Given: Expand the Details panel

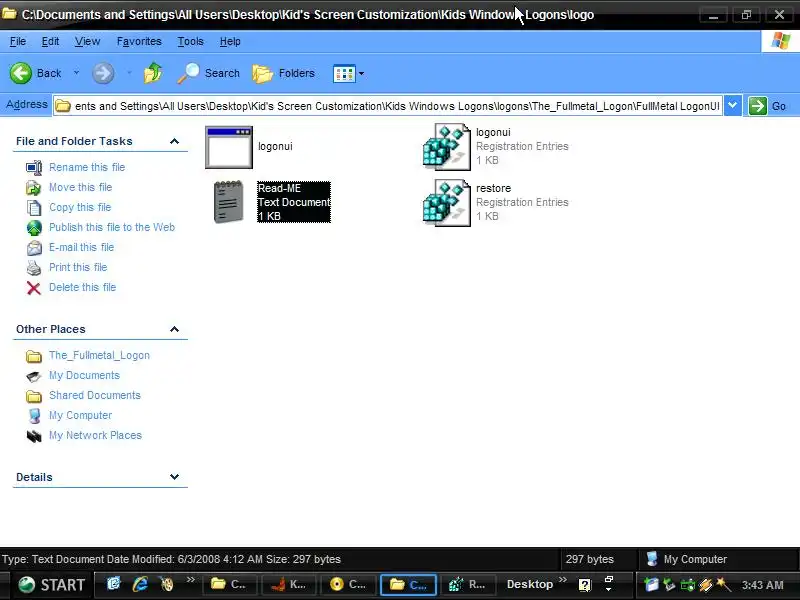Looking at the screenshot, I should (174, 477).
